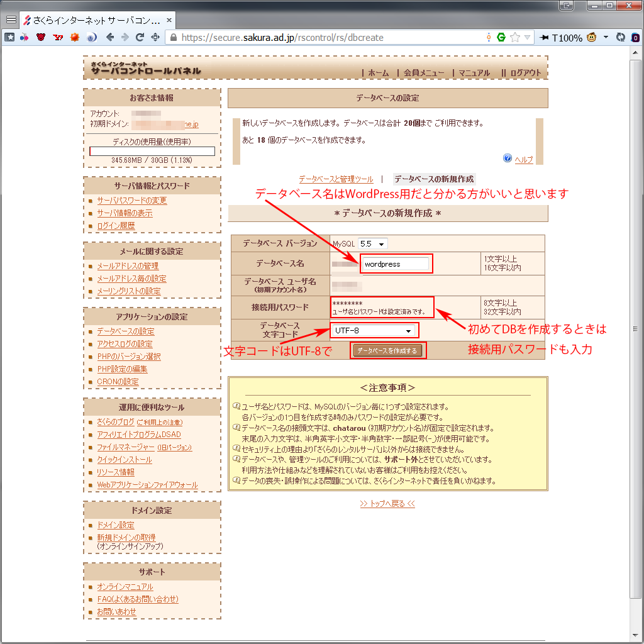Click the bookmarks star panel icon
The image size is (644, 644).
(9, 37)
